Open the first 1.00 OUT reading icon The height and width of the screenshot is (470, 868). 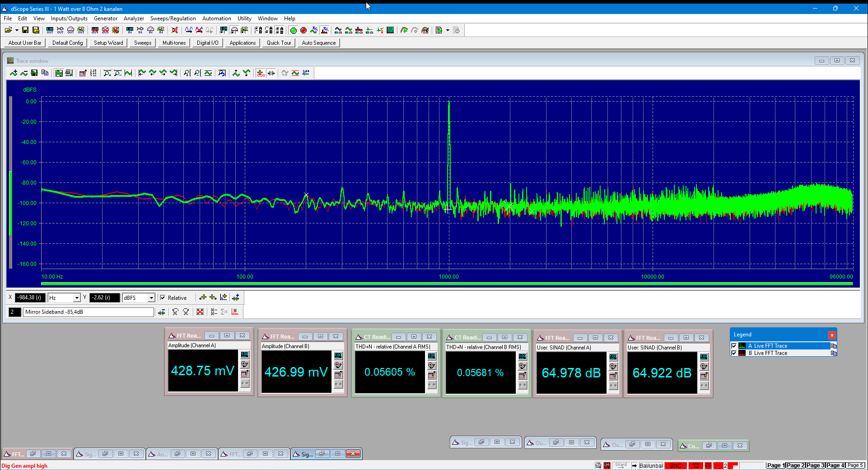(50, 30)
